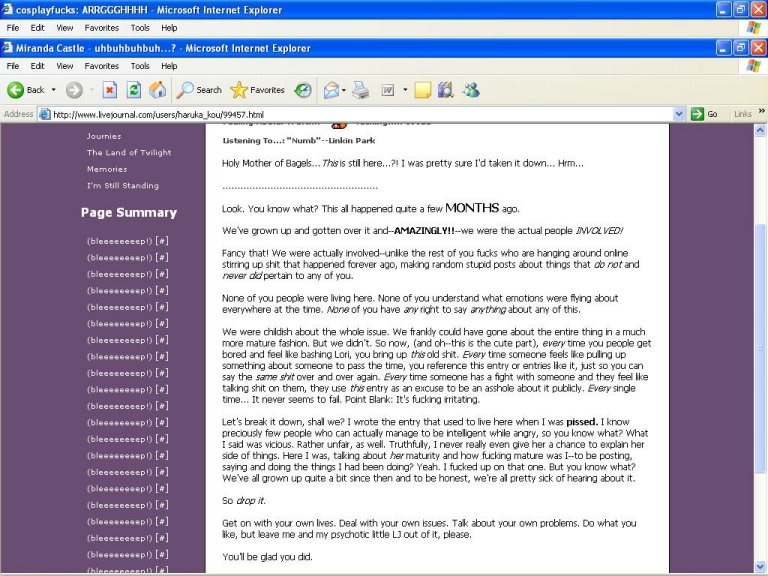
Task: Expand the Links toolbar chevron
Action: click(762, 112)
